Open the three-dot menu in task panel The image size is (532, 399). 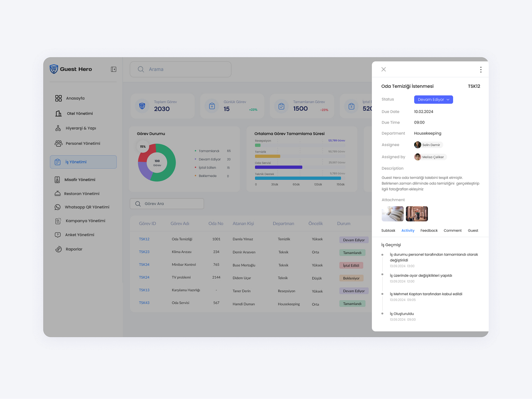pyautogui.click(x=481, y=69)
